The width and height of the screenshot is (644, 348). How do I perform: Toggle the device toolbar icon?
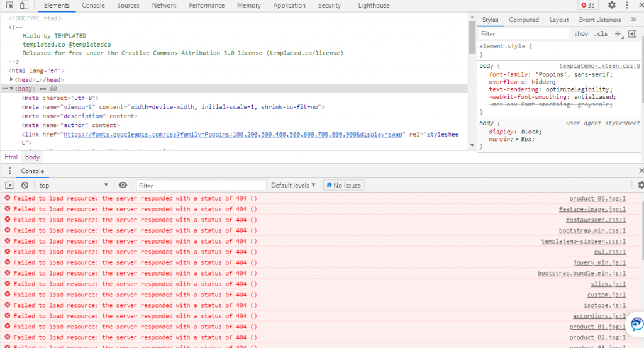coord(24,5)
